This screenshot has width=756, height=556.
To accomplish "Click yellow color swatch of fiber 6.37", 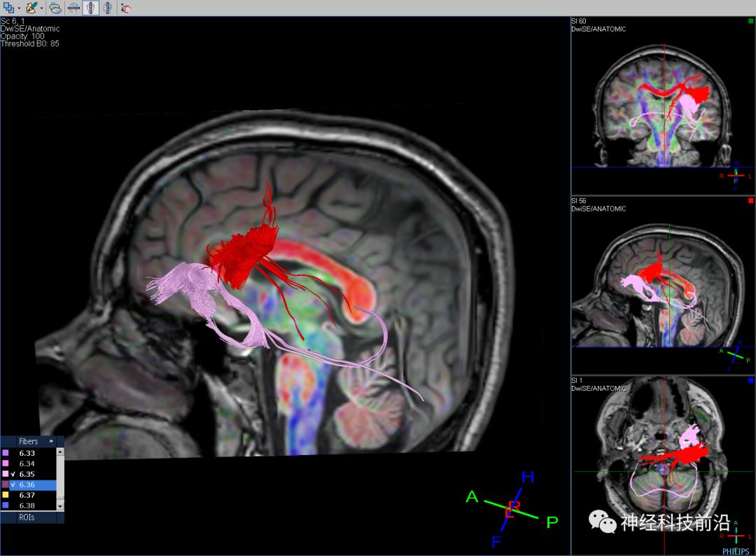I will (x=6, y=495).
